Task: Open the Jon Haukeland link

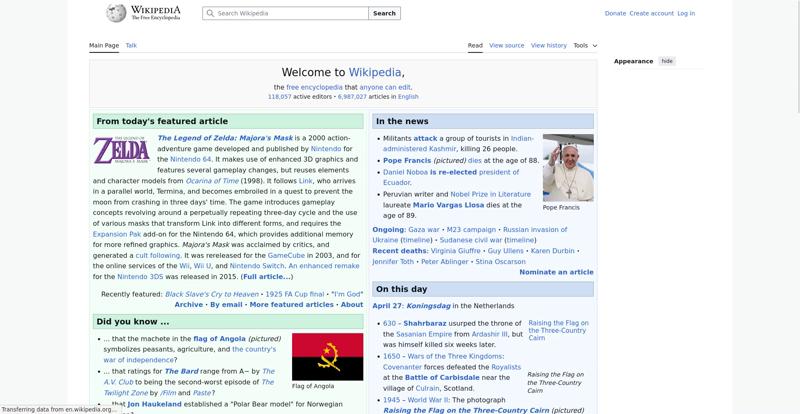Action: click(154, 404)
